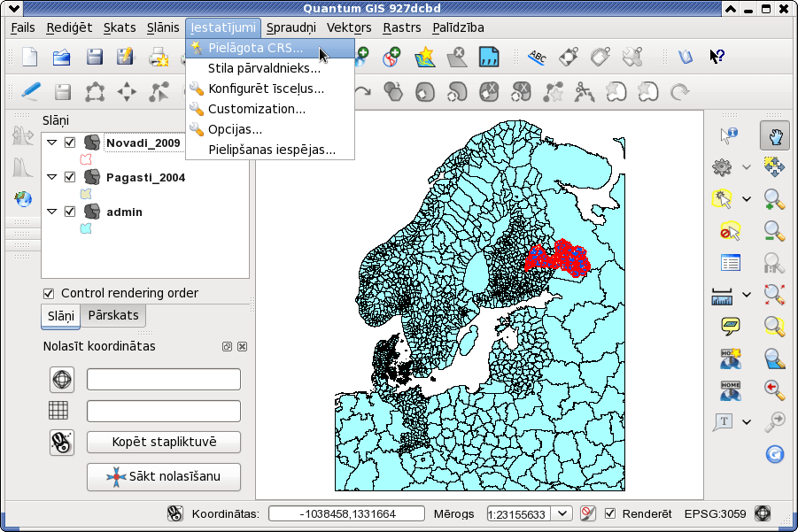Image resolution: width=798 pixels, height=532 pixels.
Task: Open the What's This help cursor icon
Action: 717,57
